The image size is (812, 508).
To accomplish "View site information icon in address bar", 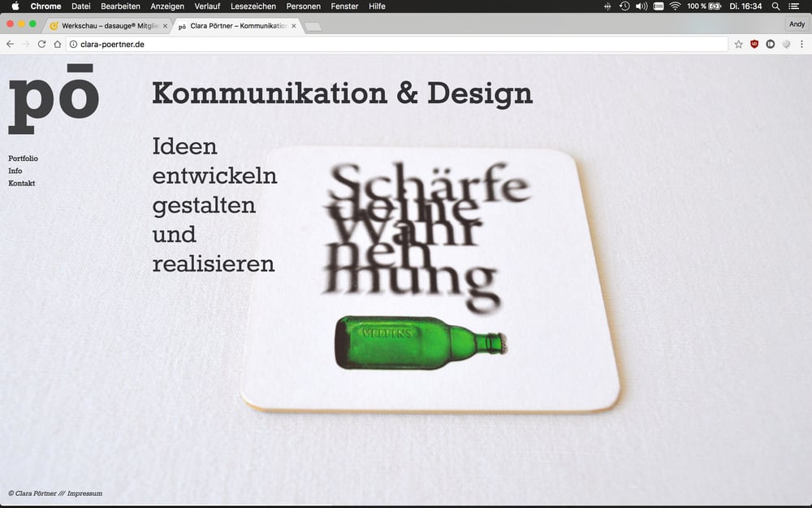I will point(74,44).
